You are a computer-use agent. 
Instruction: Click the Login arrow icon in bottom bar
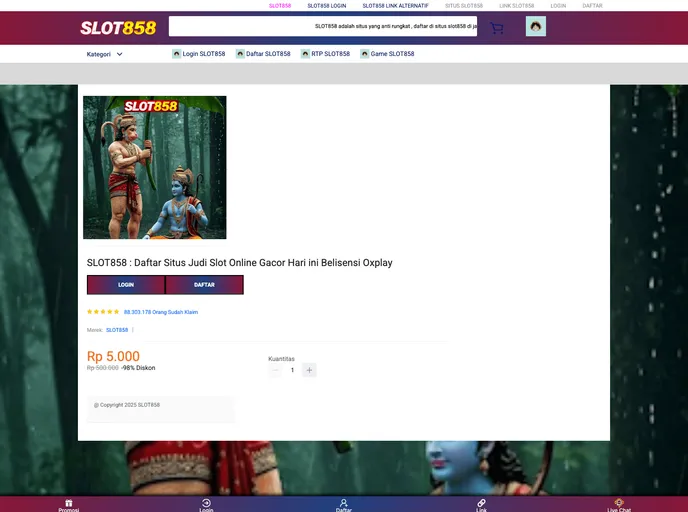point(206,503)
